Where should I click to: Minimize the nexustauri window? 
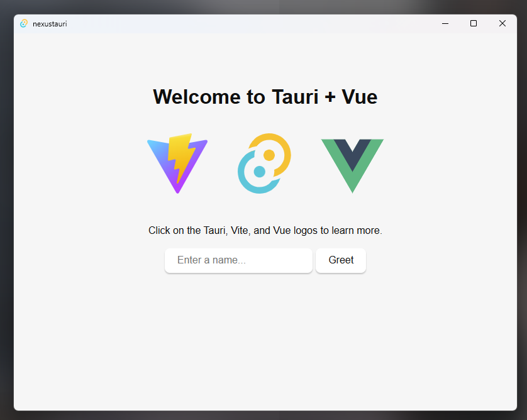click(x=445, y=23)
